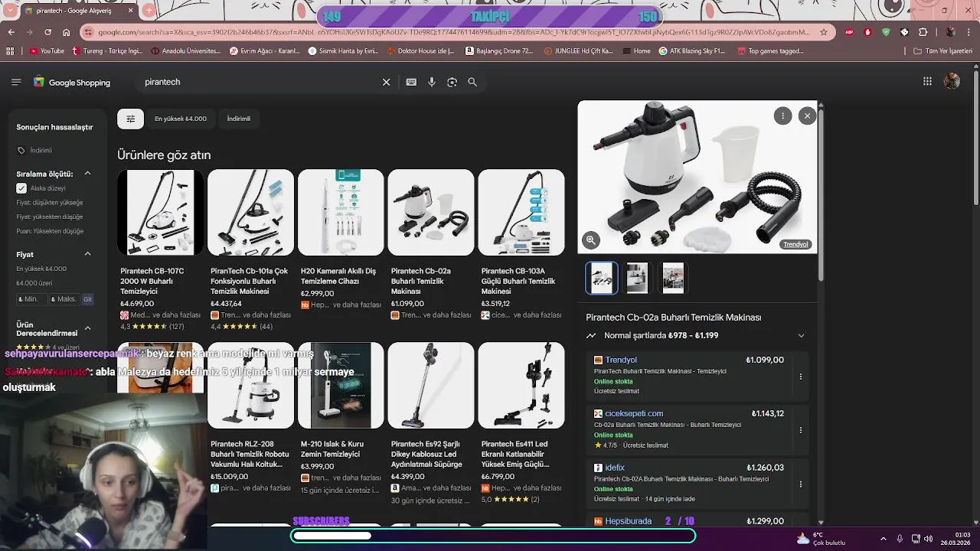Open options menu for ciceksepeti.com offer
This screenshot has height=551, width=980.
[x=801, y=430]
